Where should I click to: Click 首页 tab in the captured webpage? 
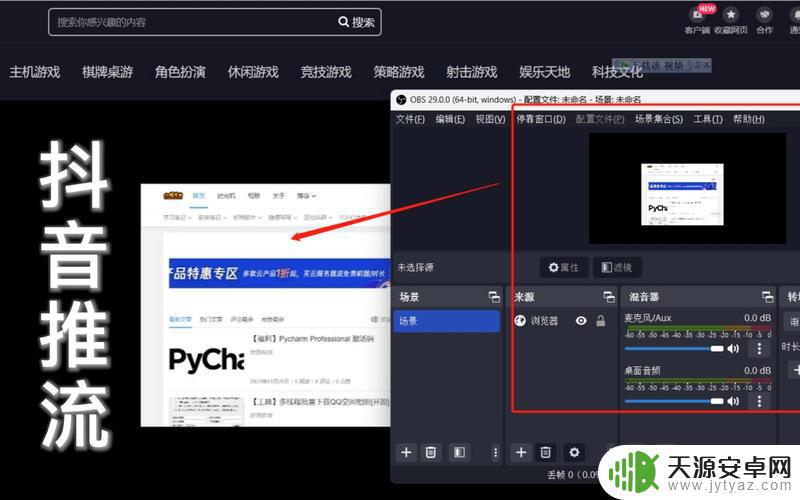click(x=198, y=196)
